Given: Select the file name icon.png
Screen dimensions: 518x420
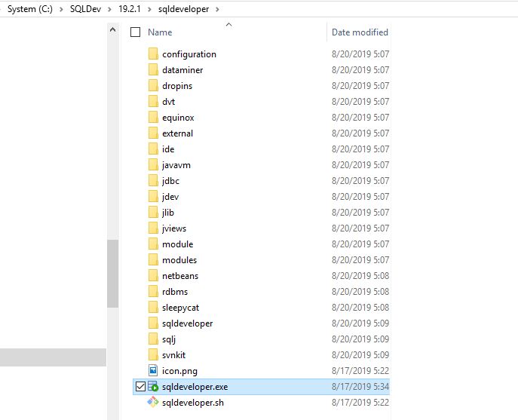Looking at the screenshot, I should tap(179, 371).
